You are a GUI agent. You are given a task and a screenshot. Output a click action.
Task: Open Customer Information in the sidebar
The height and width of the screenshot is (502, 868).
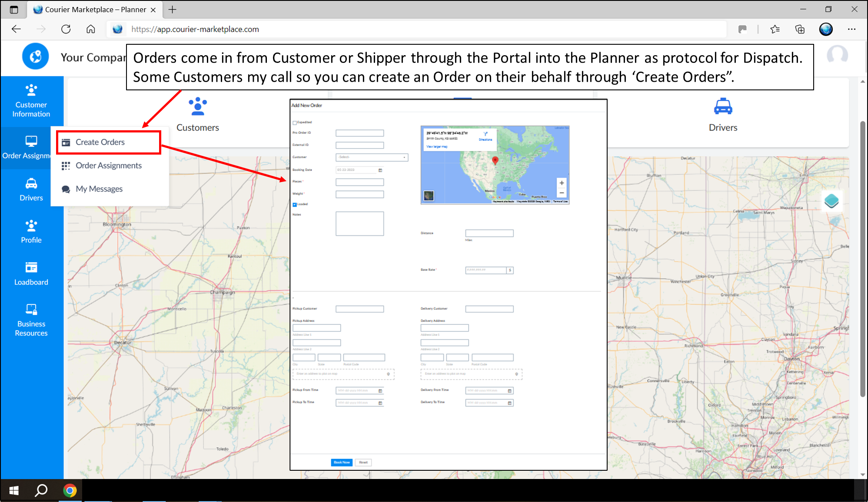[x=31, y=101]
